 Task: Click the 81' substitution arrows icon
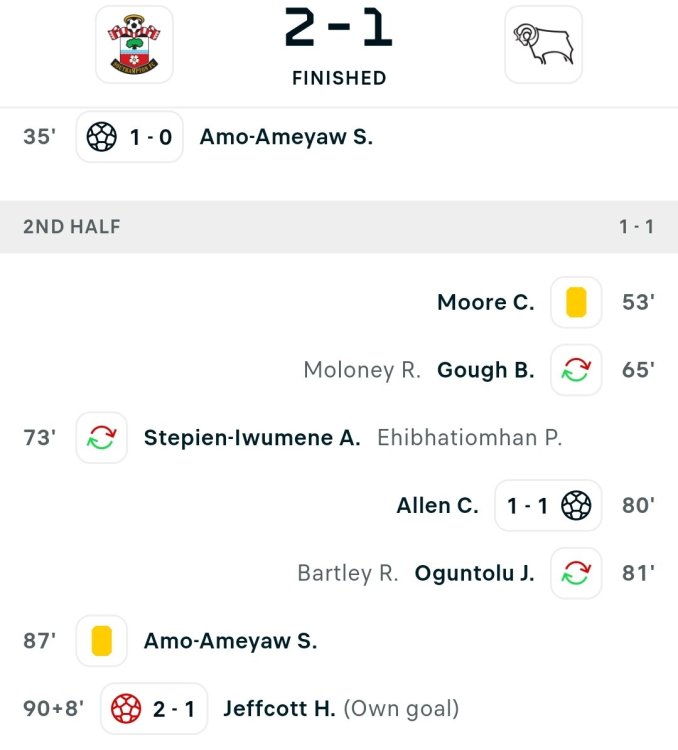point(576,574)
